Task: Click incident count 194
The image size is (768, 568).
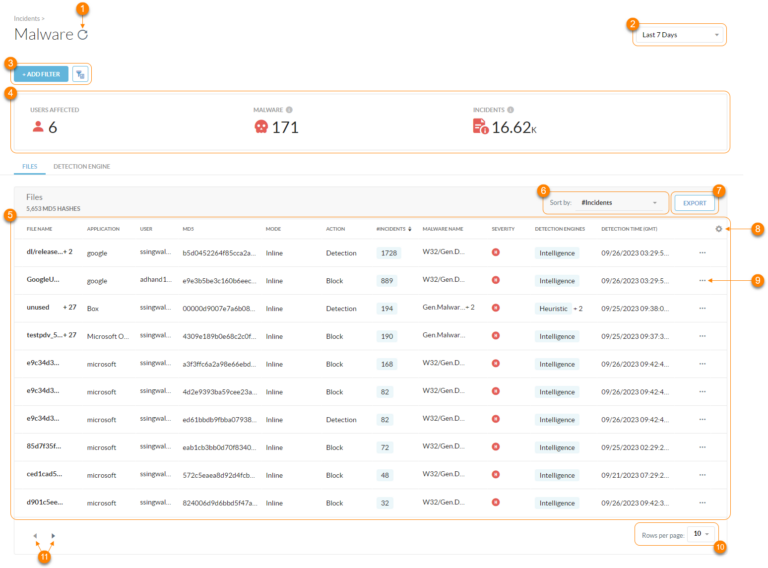Action: click(387, 308)
